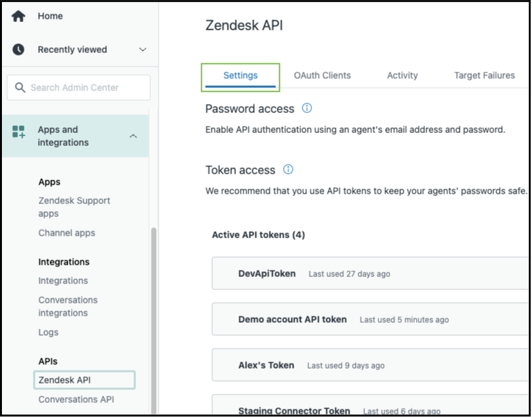The width and height of the screenshot is (532, 417).
Task: Click the search magnifier icon
Action: (x=20, y=88)
